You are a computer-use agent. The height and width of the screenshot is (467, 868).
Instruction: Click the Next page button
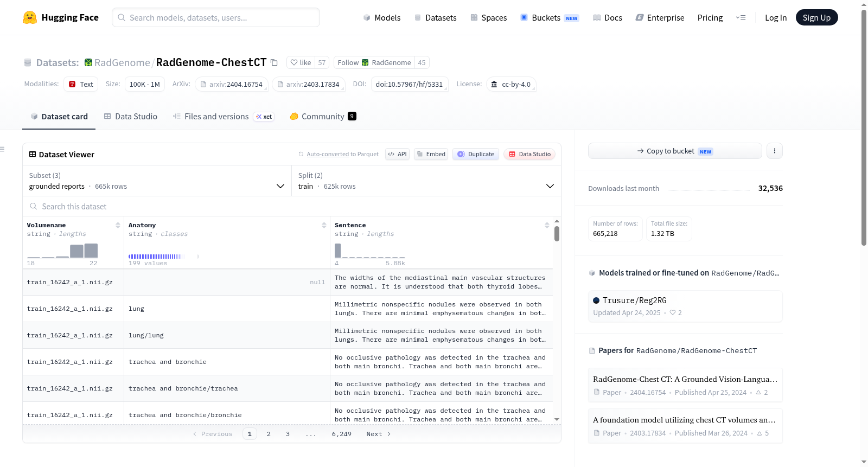379,434
